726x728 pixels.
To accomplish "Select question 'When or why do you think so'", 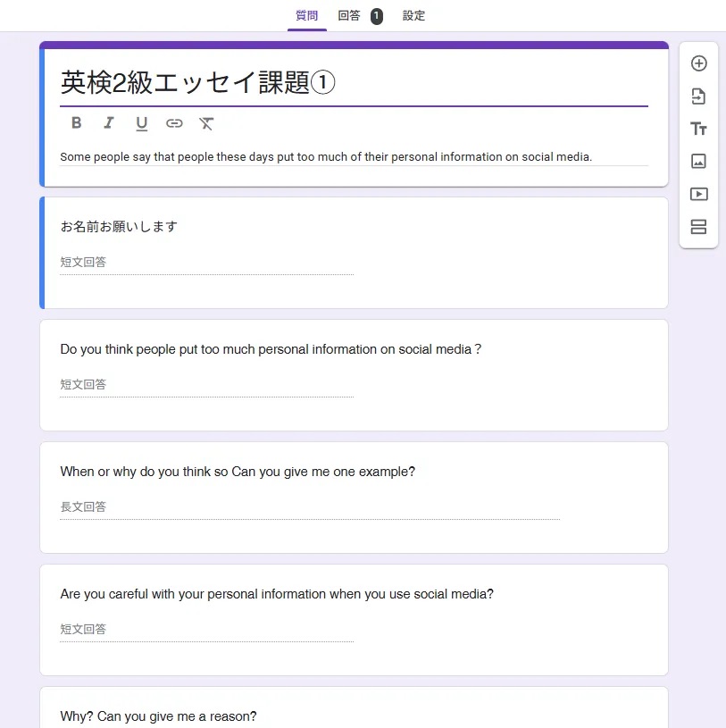I will point(238,472).
